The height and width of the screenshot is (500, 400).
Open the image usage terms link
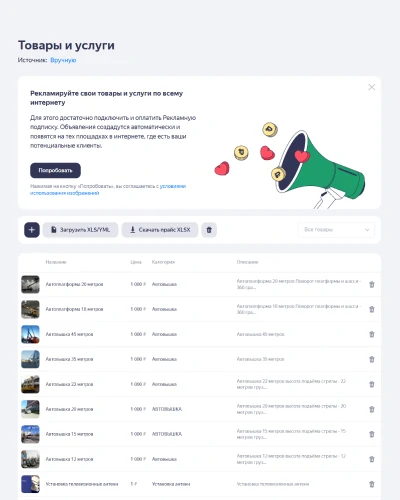click(x=108, y=189)
